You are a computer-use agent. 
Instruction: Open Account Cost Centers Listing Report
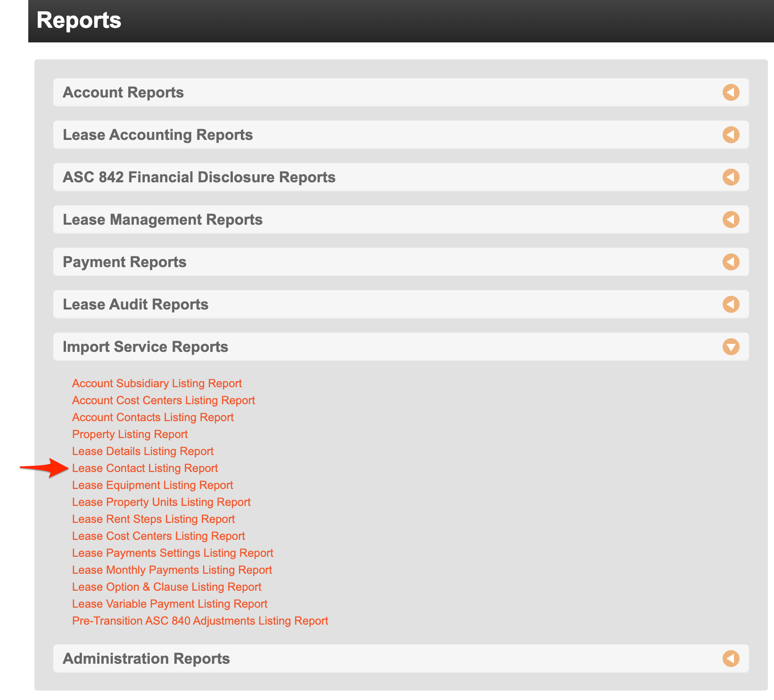(164, 400)
